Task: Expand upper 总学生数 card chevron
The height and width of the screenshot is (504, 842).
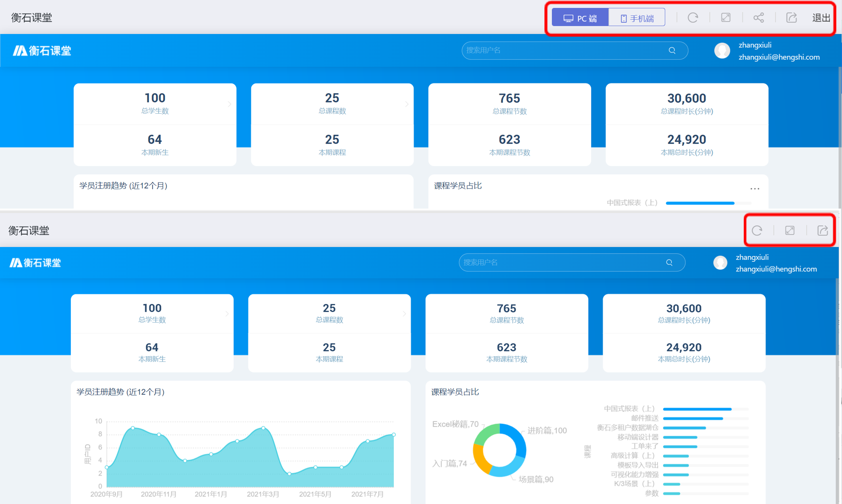Action: [x=230, y=104]
